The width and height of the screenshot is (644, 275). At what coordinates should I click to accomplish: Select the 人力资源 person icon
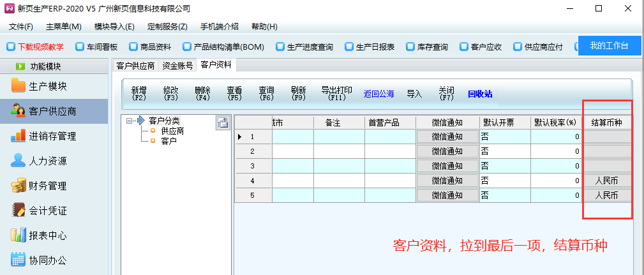click(x=18, y=161)
